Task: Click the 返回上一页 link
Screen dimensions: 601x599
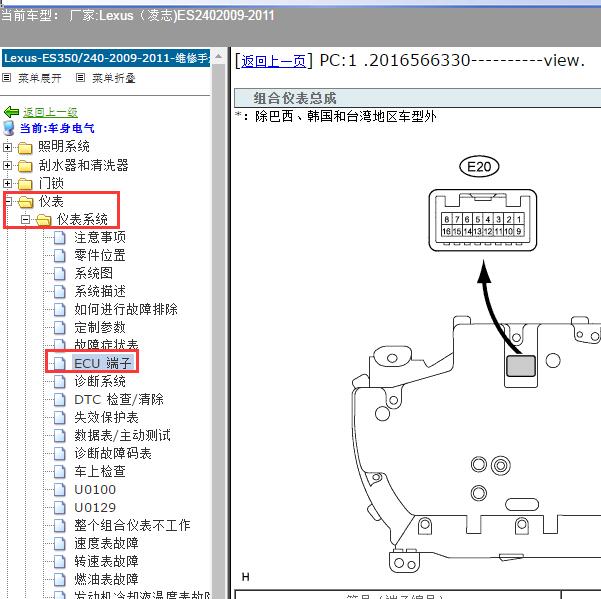Action: click(x=273, y=61)
